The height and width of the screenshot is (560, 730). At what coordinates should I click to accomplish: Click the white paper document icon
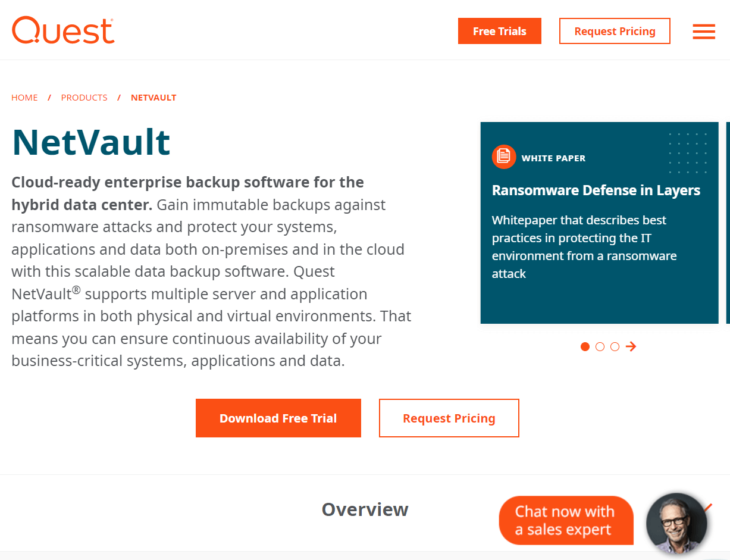tap(504, 157)
